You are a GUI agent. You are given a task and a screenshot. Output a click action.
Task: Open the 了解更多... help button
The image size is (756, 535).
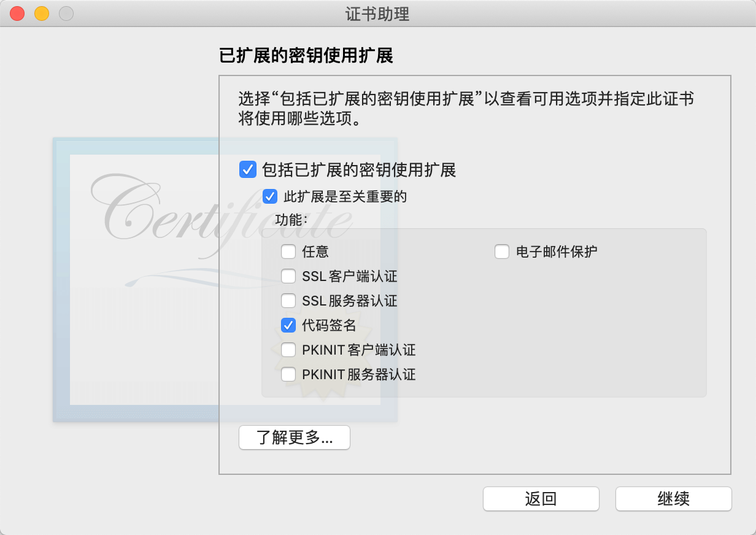(x=295, y=437)
